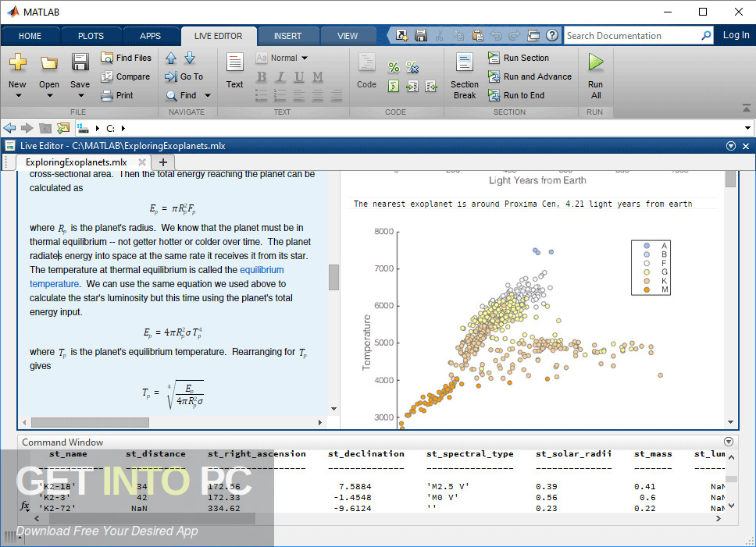Viewport: 756px width, 547px height.
Task: Click the Log In link
Action: (736, 35)
